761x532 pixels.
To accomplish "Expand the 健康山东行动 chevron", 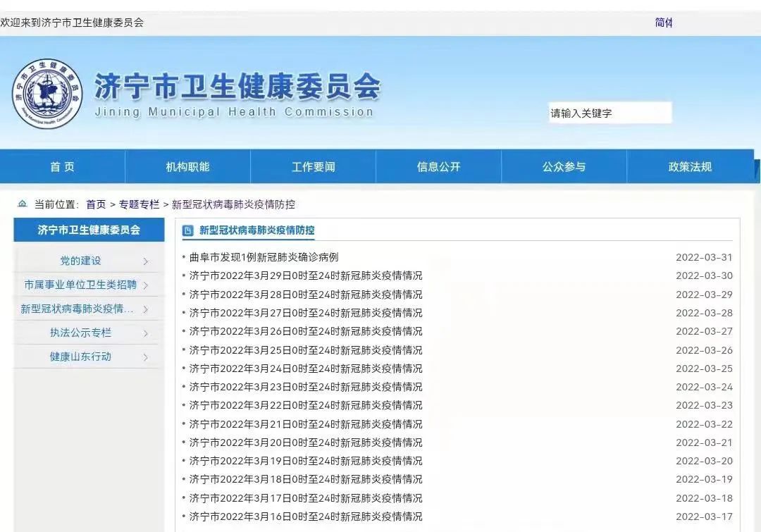I will pos(146,357).
